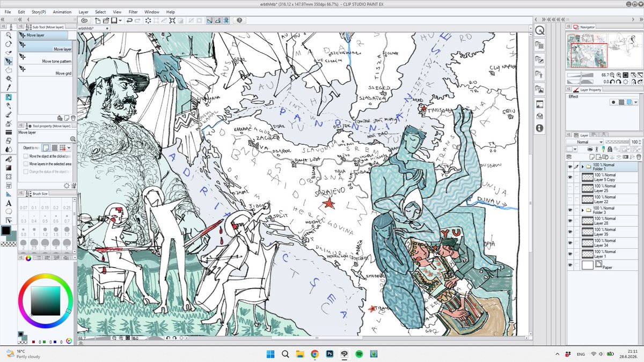
Task: Open the File menu
Action: [x=8, y=12]
